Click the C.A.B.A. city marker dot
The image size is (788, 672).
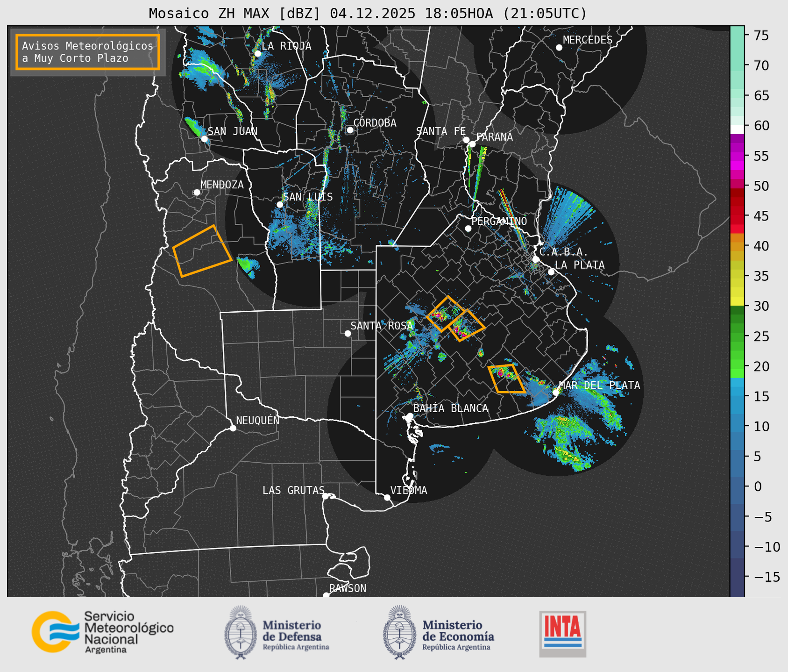coord(536,259)
